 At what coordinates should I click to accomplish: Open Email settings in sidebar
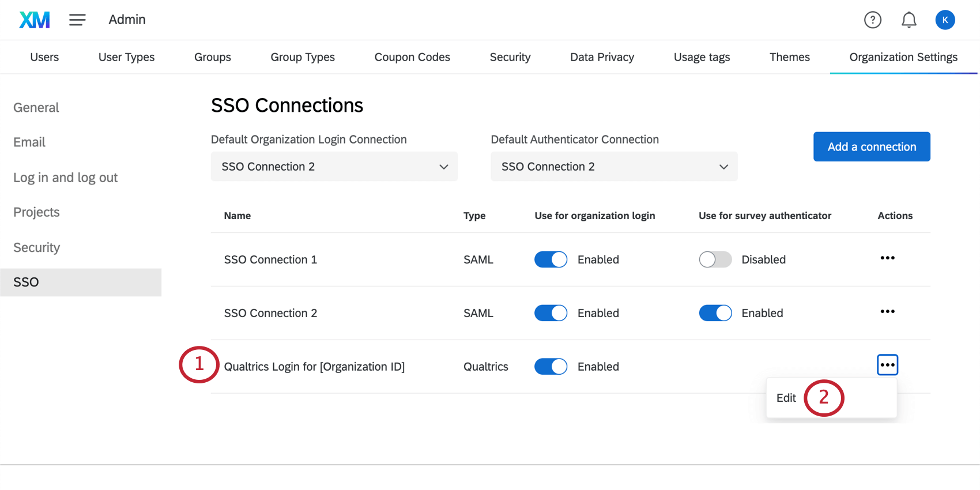click(x=29, y=142)
